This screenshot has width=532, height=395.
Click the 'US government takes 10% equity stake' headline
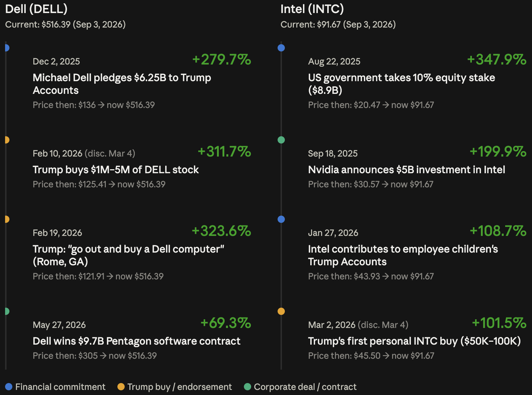click(x=402, y=84)
